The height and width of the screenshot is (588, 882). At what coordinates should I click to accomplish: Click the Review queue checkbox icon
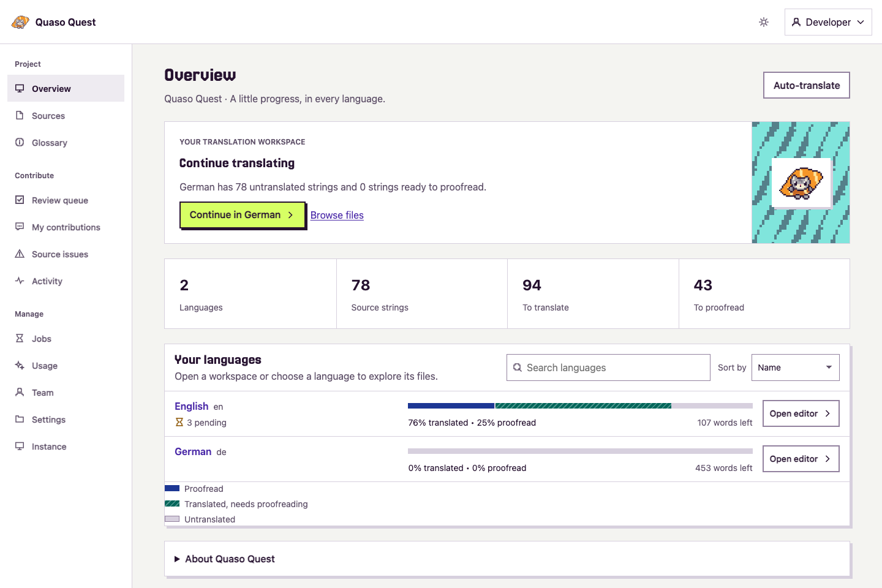20,200
